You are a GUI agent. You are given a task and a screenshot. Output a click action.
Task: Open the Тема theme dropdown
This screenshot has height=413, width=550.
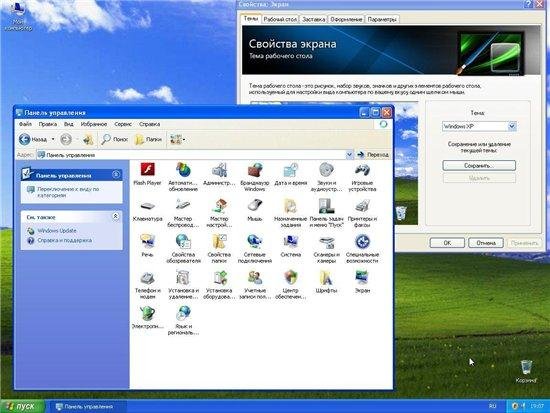(x=512, y=126)
